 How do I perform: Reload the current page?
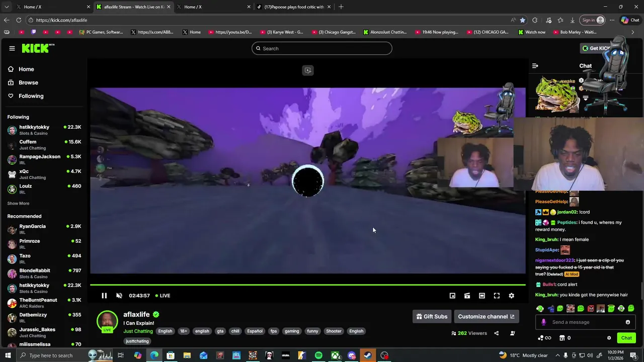tap(19, 20)
